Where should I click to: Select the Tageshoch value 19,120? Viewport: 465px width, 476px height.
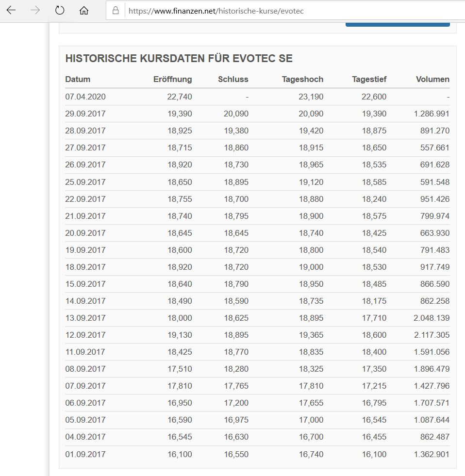click(311, 182)
